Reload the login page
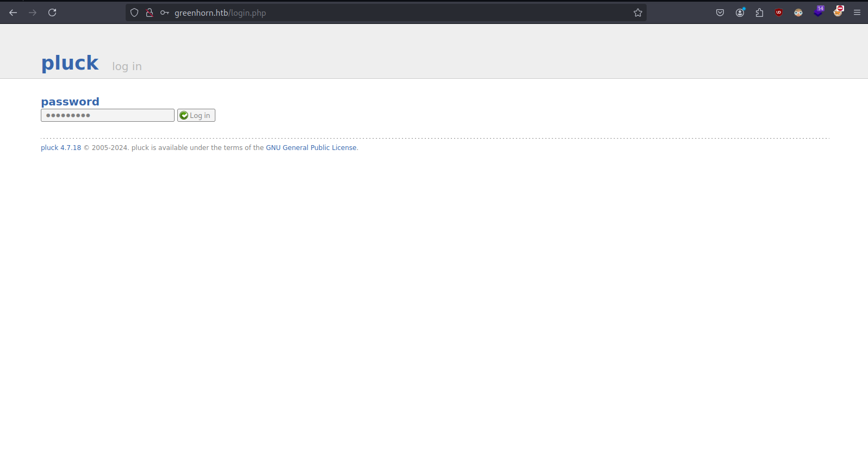This screenshot has width=868, height=449. tap(52, 13)
